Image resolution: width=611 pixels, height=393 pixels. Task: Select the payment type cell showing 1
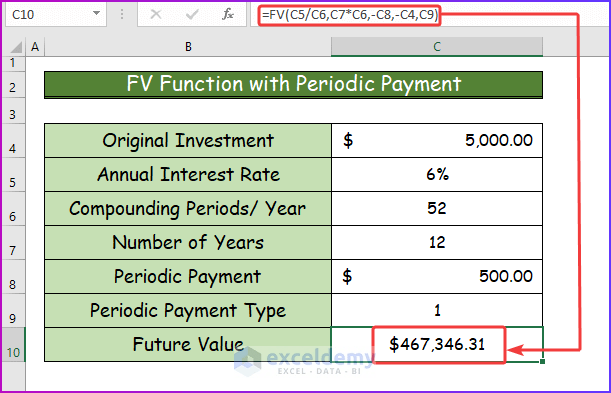pos(437,310)
